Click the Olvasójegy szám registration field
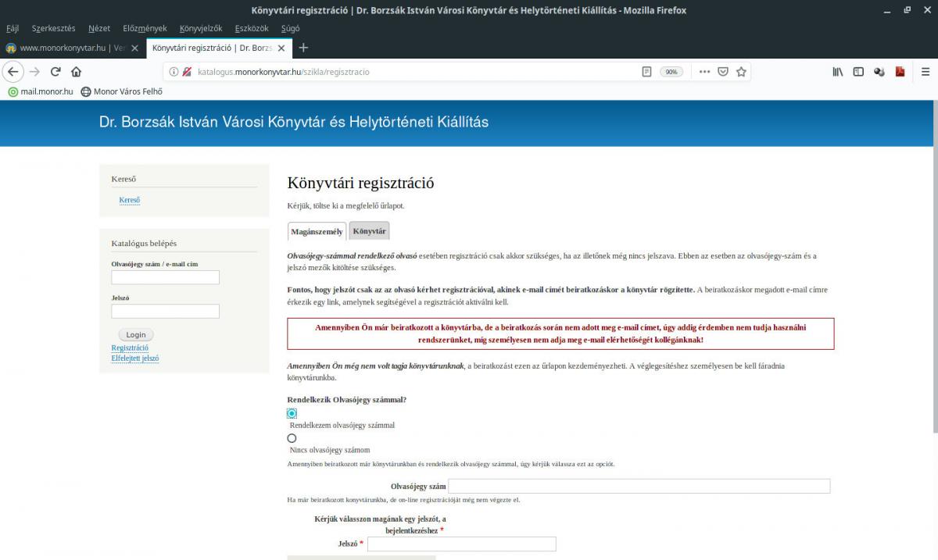 (x=639, y=486)
